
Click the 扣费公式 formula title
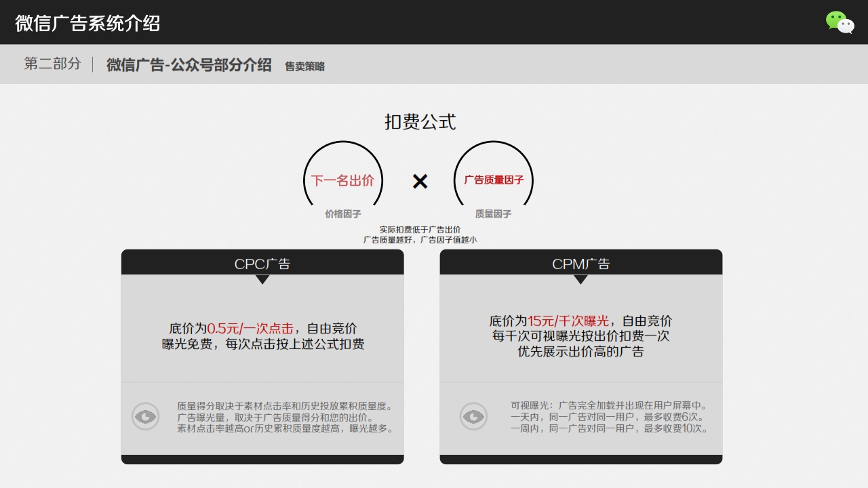[420, 122]
